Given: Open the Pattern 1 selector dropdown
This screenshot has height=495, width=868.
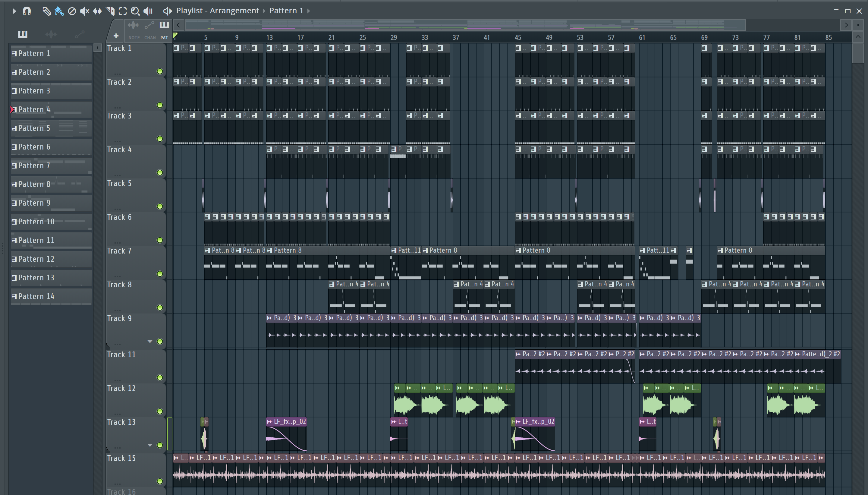Looking at the screenshot, I should [286, 11].
